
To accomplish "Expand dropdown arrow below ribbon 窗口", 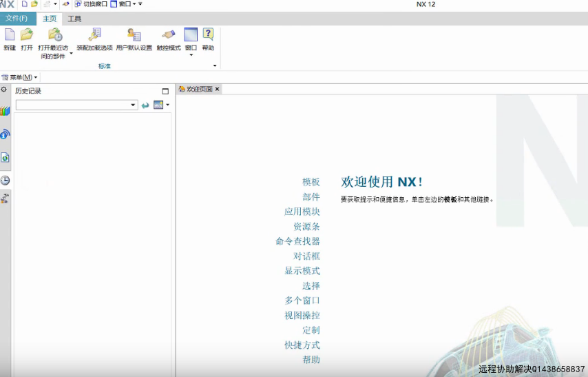I will (x=191, y=55).
